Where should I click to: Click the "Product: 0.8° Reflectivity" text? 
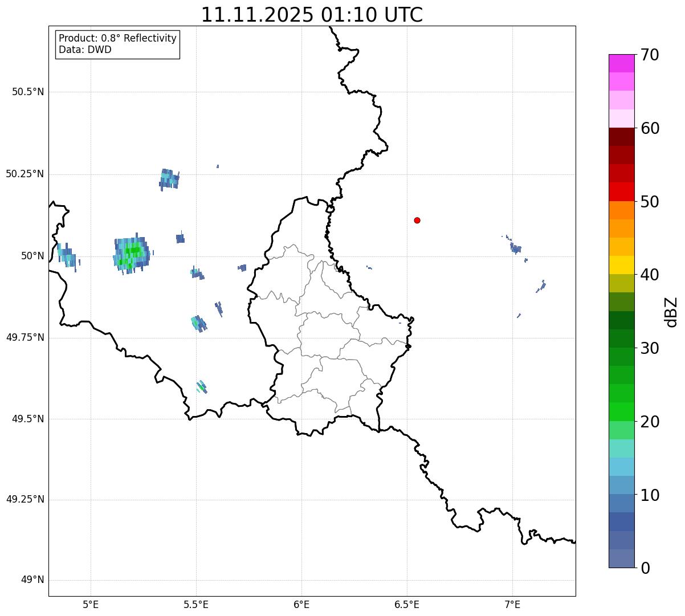tap(117, 38)
